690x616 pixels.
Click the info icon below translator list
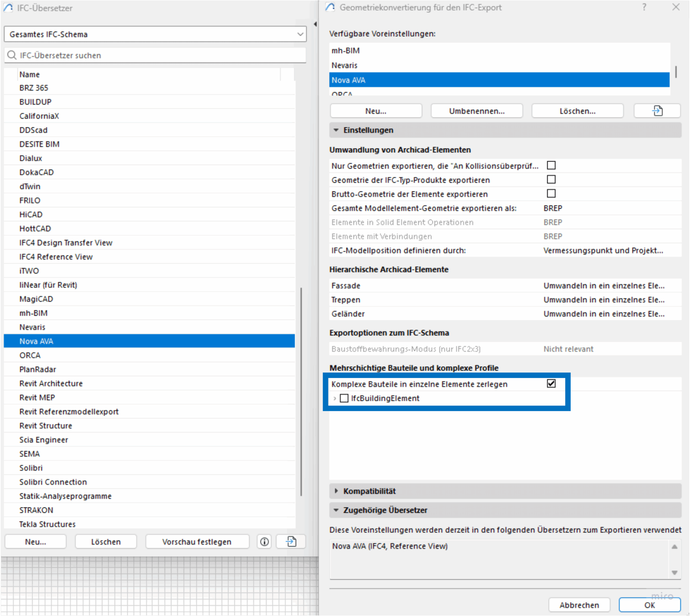264,542
